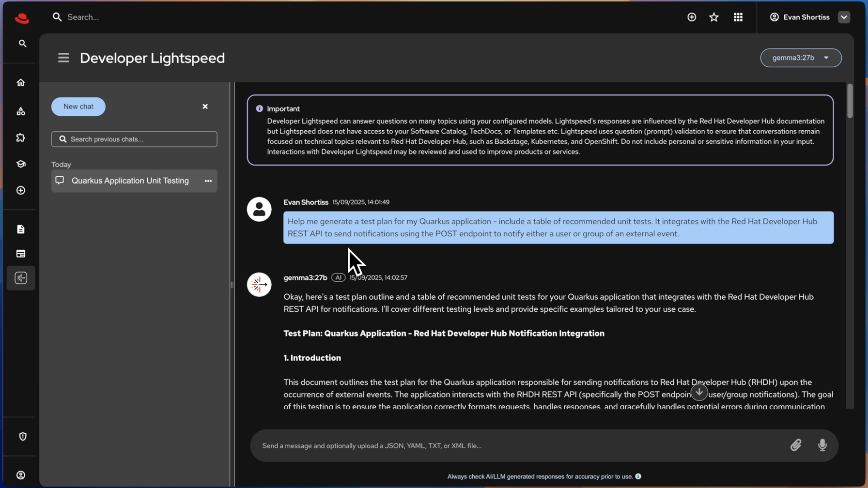The image size is (868, 488).
Task: Open the gemma3:27b model selector dropdown
Action: (x=800, y=58)
